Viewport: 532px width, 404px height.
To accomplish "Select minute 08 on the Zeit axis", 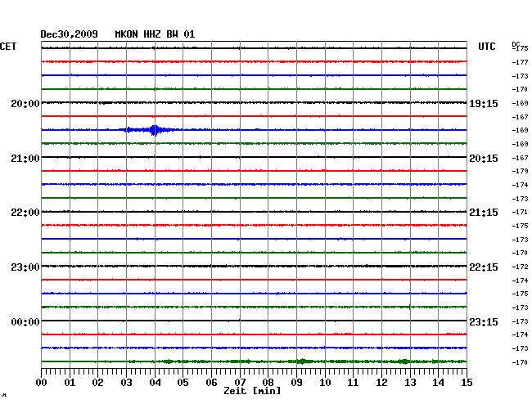I will pyautogui.click(x=268, y=383).
